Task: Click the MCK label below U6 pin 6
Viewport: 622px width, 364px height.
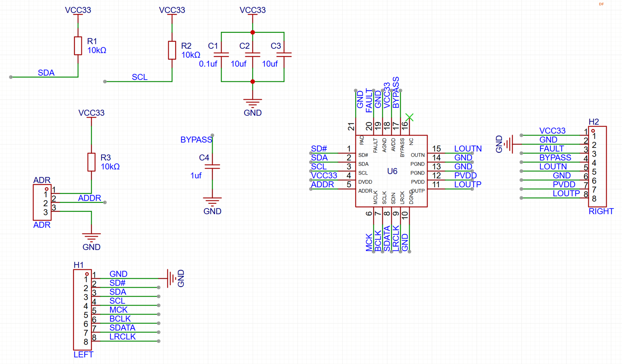Action: point(369,243)
